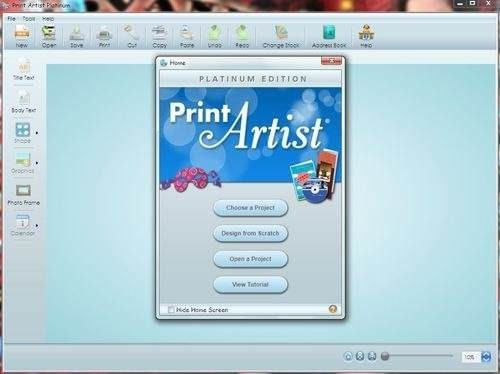The height and width of the screenshot is (374, 500).
Task: Click the second round zoom icon in status bar
Action: point(360,357)
